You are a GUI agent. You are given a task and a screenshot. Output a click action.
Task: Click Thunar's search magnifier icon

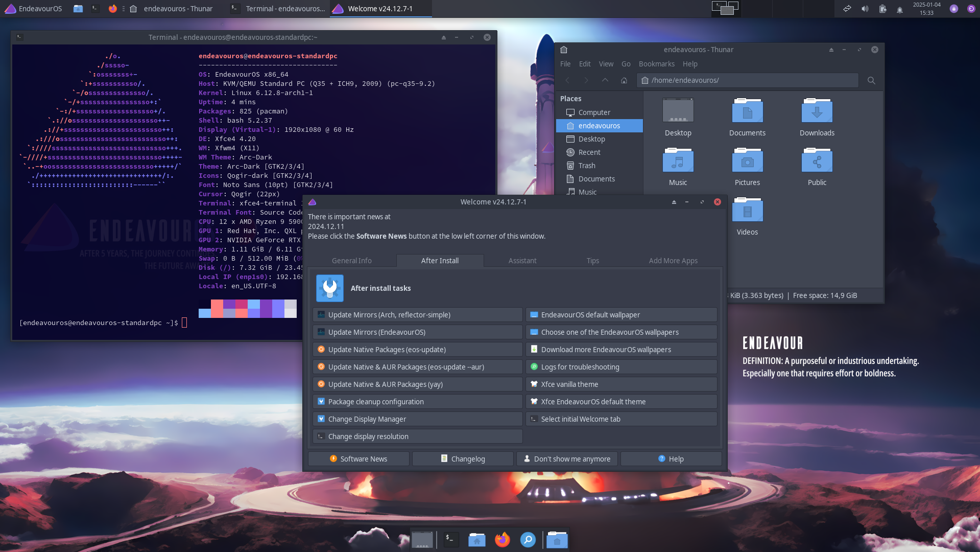[x=871, y=80]
